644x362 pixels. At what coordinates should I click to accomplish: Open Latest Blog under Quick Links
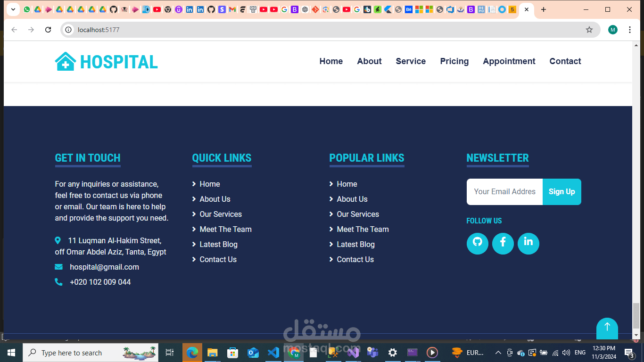pyautogui.click(x=218, y=244)
